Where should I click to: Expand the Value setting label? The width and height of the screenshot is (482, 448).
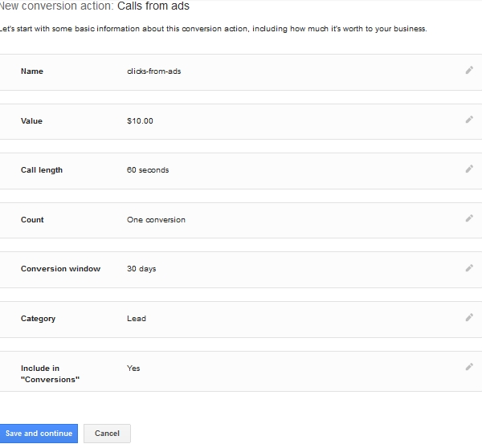[x=31, y=121]
